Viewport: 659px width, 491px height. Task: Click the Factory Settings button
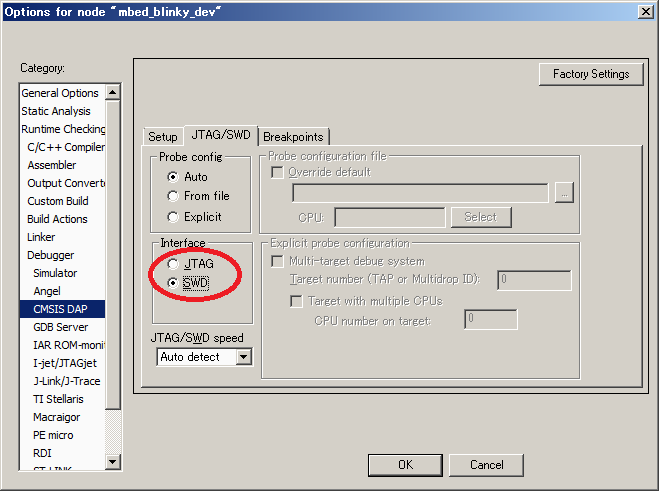pos(591,74)
